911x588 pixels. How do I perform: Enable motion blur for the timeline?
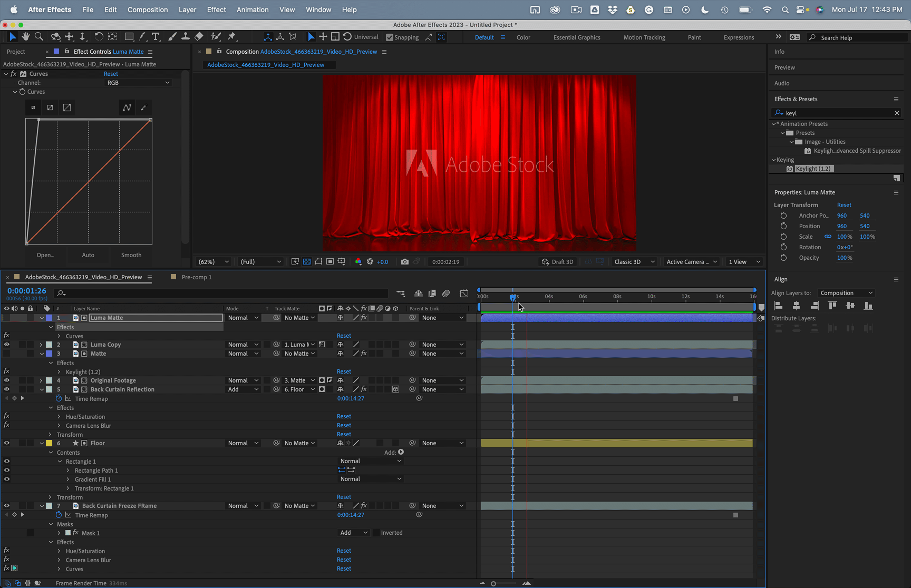pos(447,293)
